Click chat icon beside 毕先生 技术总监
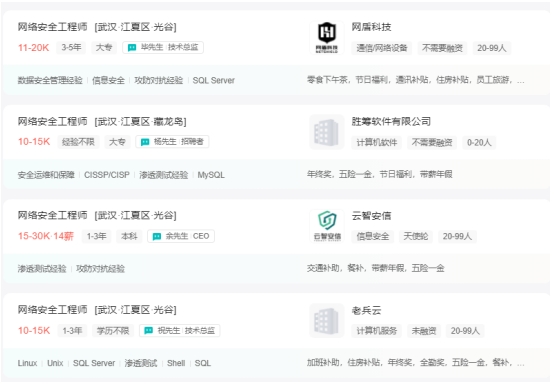556x387 pixels. pyautogui.click(x=132, y=48)
